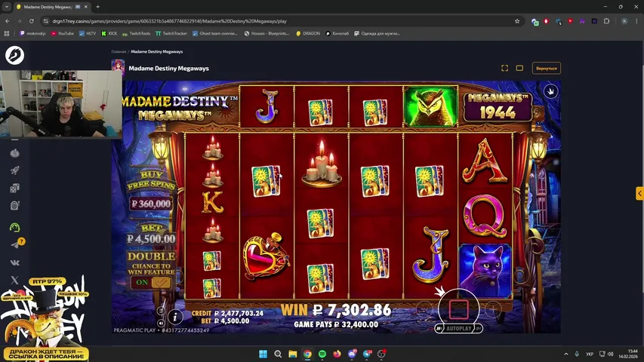Open the VK sidebar icon
Screen dimensions: 644x362
click(14, 262)
